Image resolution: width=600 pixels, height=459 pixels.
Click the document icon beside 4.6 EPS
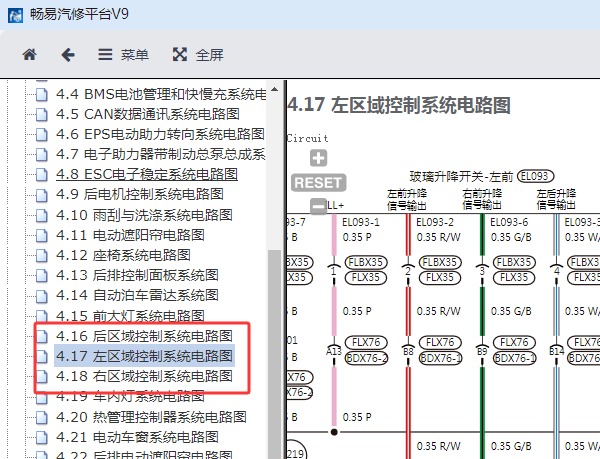tap(42, 134)
